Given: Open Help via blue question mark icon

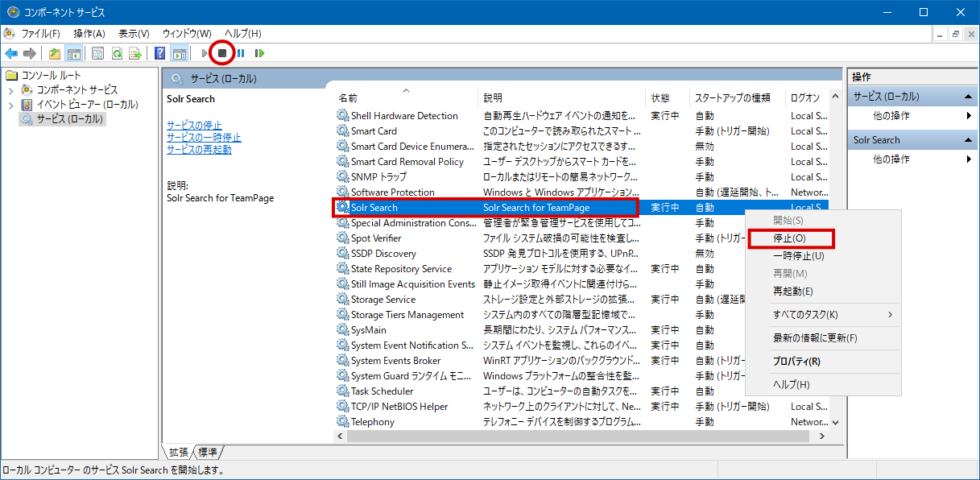Looking at the screenshot, I should 159,53.
